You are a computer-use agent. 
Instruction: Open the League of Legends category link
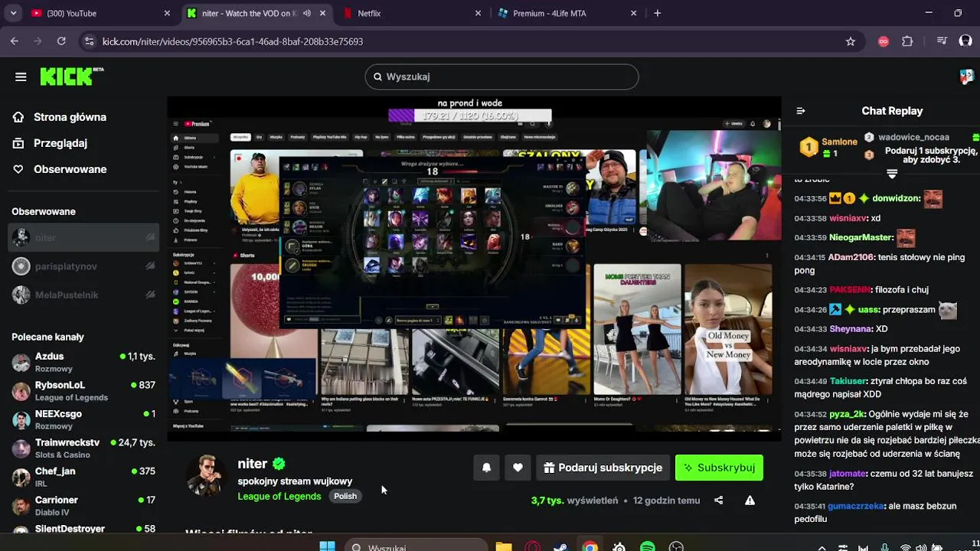point(279,496)
